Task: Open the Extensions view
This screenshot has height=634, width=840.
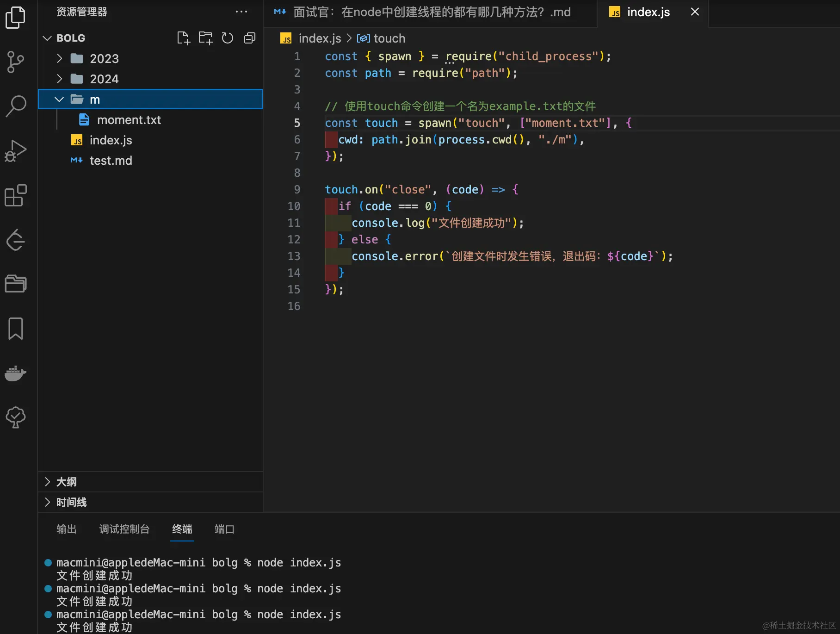Action: (16, 195)
